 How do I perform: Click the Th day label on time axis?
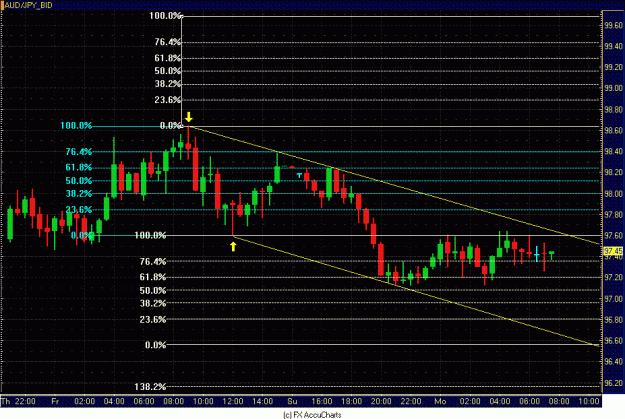pos(6,401)
